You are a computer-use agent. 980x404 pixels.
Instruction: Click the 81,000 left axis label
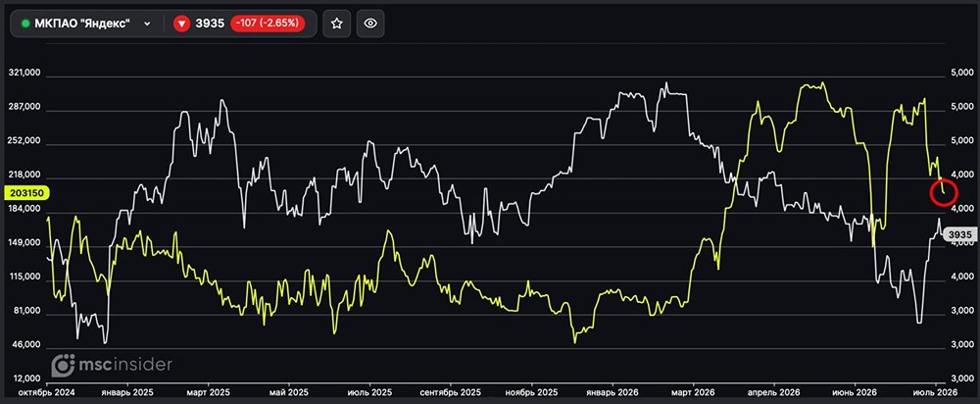tap(26, 311)
